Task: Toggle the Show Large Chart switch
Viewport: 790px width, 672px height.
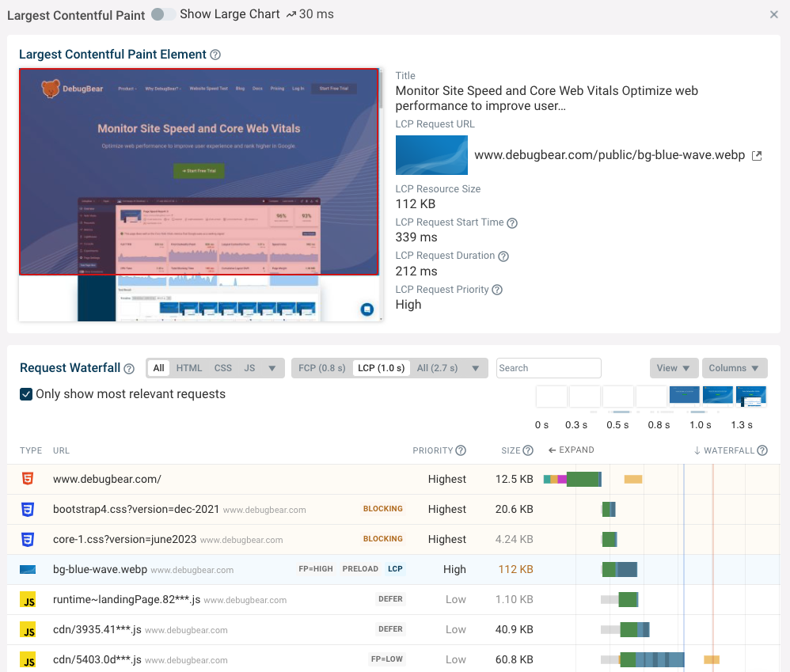Action: 163,14
